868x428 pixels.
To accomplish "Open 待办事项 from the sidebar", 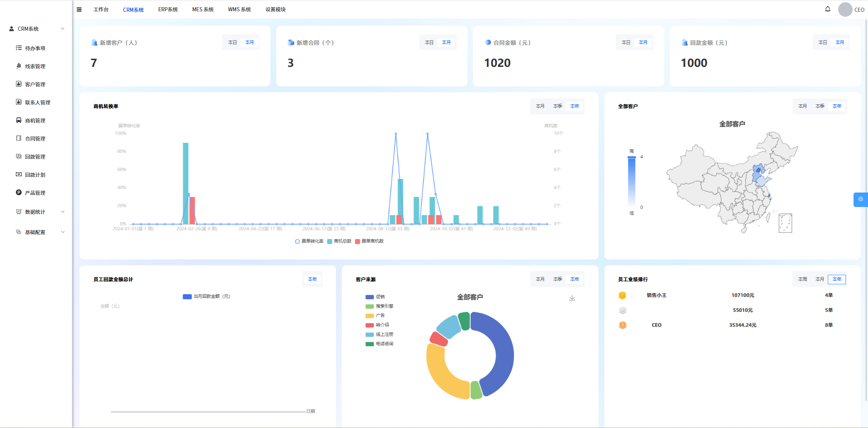I will pos(35,48).
